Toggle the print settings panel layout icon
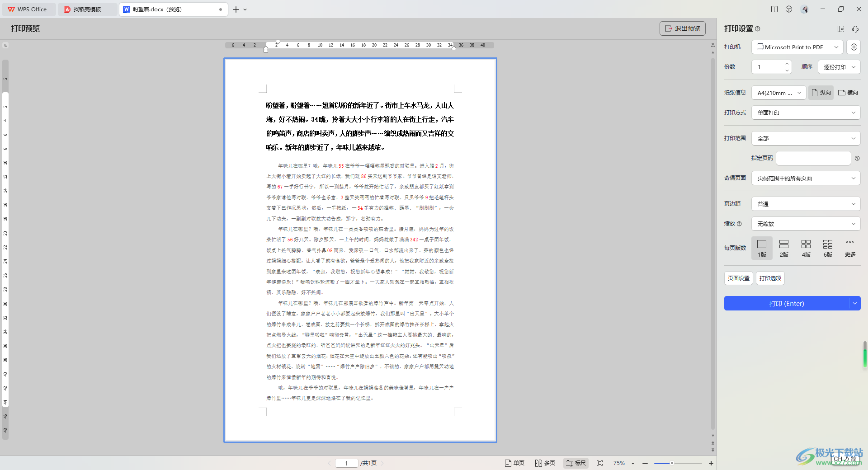Viewport: 868px width, 470px height. 841,29
